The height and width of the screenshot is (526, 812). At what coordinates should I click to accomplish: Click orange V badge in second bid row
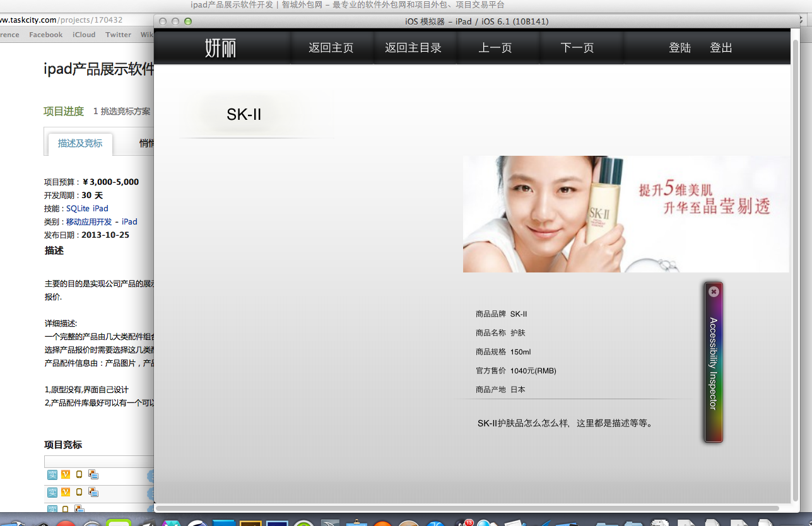click(x=66, y=493)
